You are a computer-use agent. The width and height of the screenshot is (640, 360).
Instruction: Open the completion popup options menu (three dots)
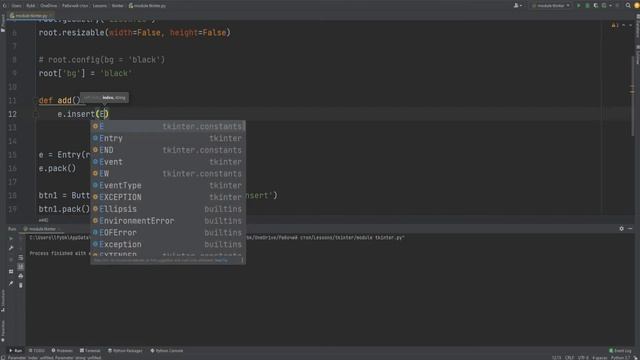(x=242, y=260)
